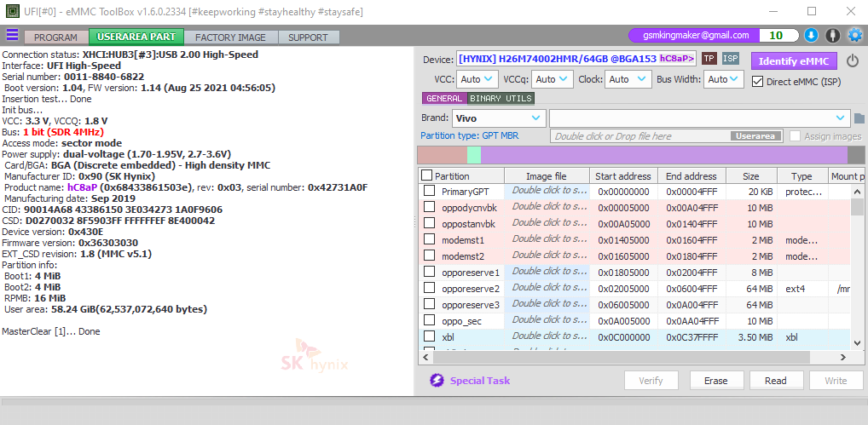
Task: Sort by the Size column header
Action: coord(751,176)
